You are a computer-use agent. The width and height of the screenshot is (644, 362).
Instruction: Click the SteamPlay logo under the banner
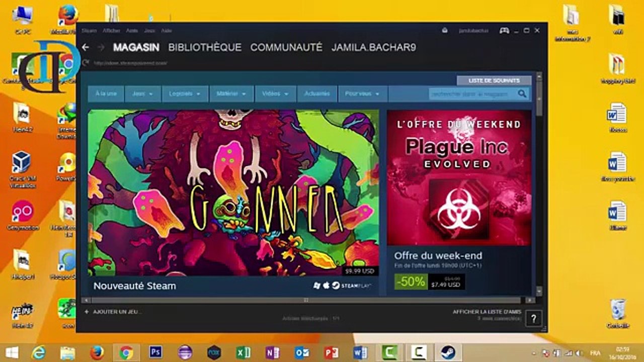352,286
